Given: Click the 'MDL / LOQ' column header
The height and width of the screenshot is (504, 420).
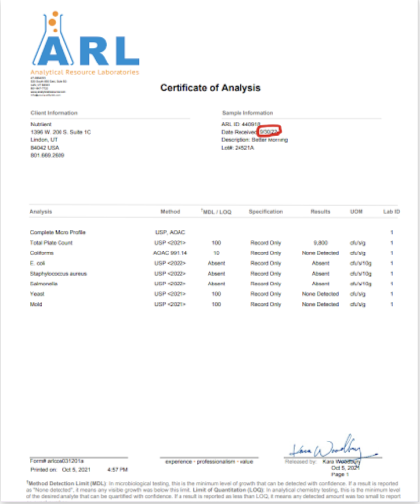Looking at the screenshot, I should [x=216, y=212].
